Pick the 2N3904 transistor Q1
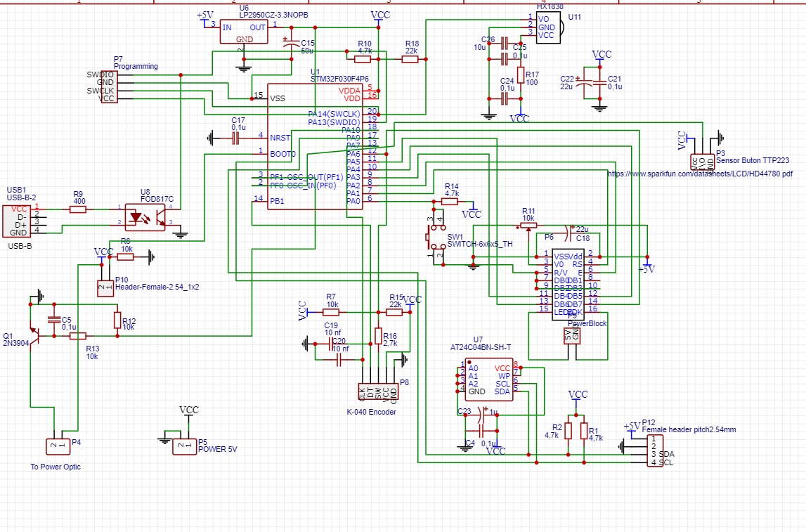This screenshot has width=806, height=532. pos(31,329)
